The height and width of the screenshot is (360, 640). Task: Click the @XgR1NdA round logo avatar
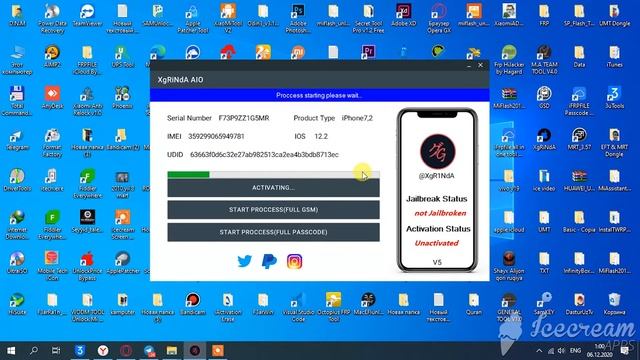click(438, 151)
